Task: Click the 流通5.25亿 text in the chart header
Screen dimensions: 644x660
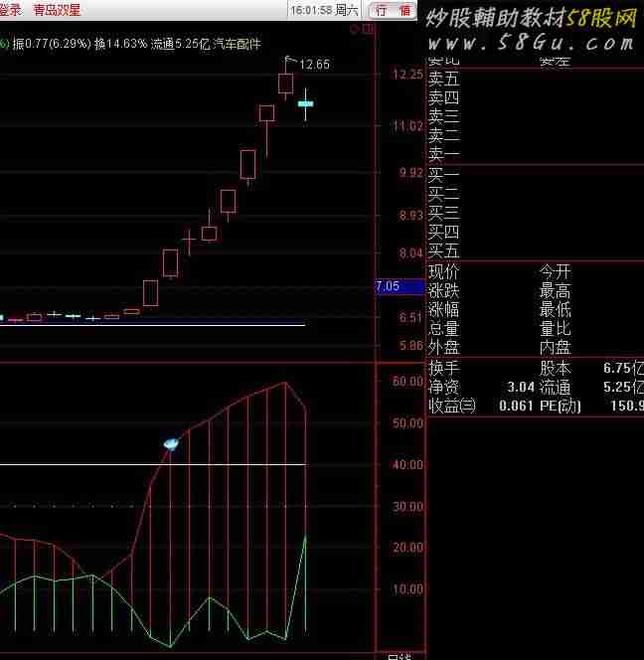Action: [180, 44]
